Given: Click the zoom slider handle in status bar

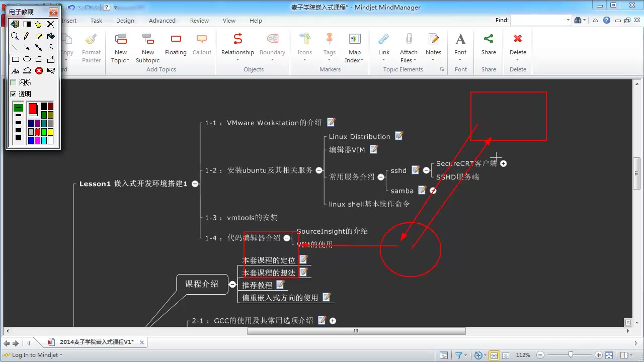Looking at the screenshot, I should point(571,355).
